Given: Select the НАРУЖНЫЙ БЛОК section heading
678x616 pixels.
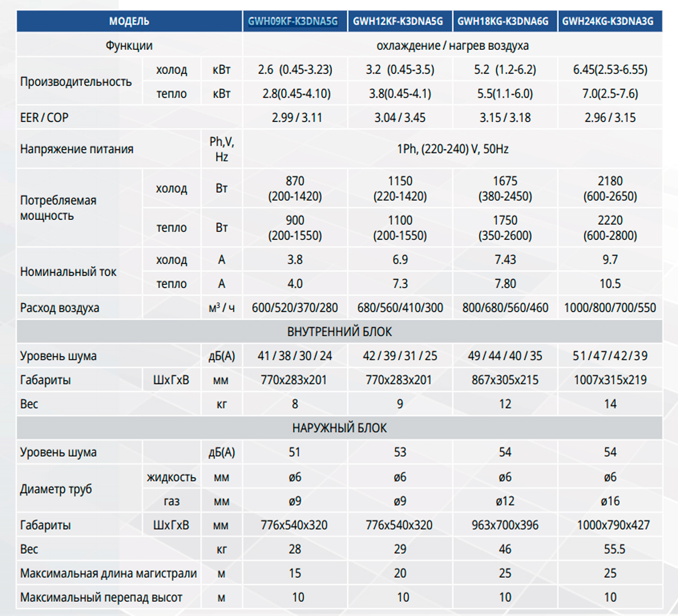Looking at the screenshot, I should click(x=339, y=428).
